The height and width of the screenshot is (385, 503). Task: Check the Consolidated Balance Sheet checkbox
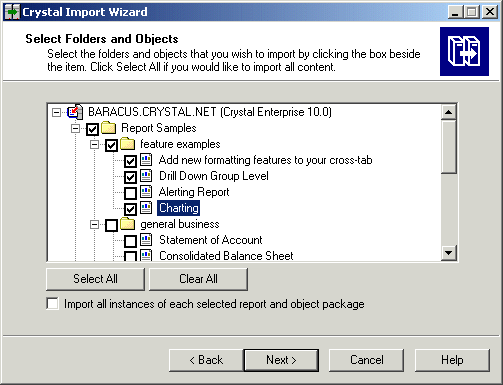[x=130, y=256]
